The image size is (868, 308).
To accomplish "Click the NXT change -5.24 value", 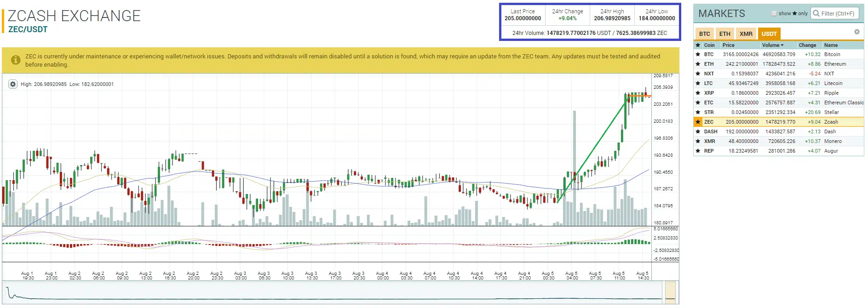I will [x=815, y=74].
